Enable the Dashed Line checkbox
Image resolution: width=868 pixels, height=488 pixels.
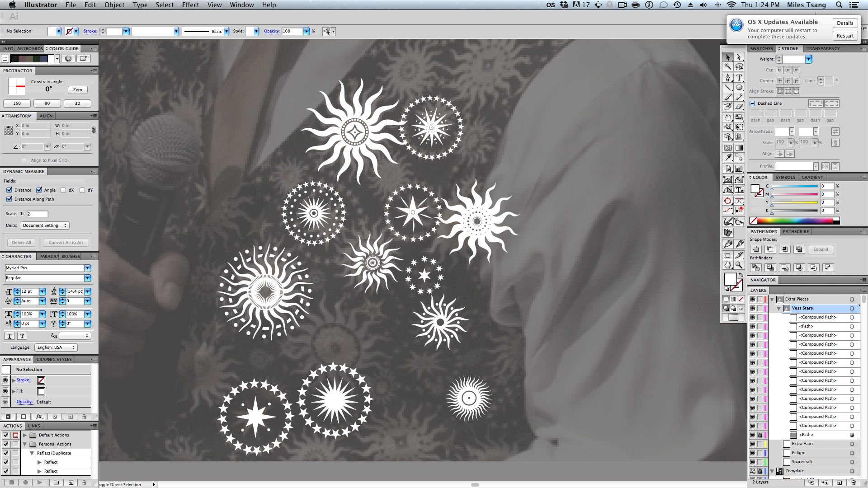pyautogui.click(x=753, y=103)
